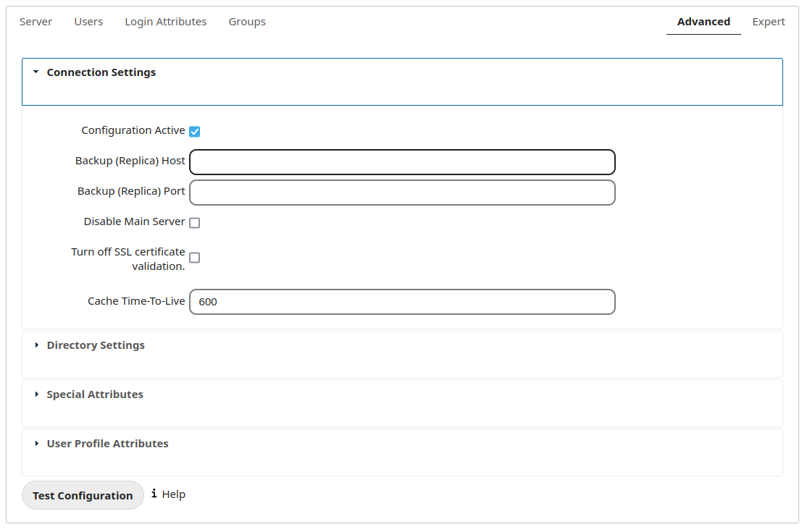The image size is (807, 532).
Task: Enable the Disable Main Server checkbox
Action: 194,222
